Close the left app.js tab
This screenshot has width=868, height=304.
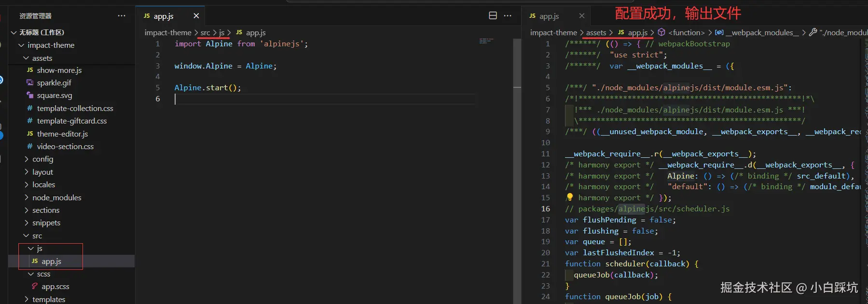click(196, 16)
